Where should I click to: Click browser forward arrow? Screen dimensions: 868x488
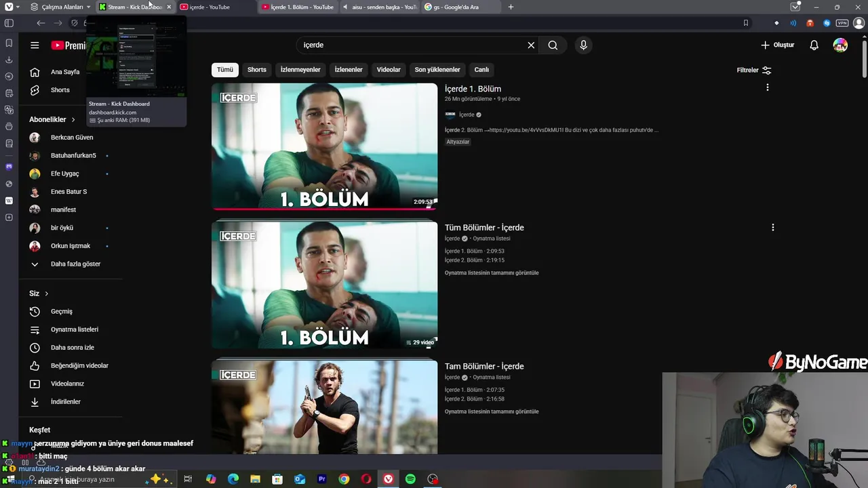(58, 23)
